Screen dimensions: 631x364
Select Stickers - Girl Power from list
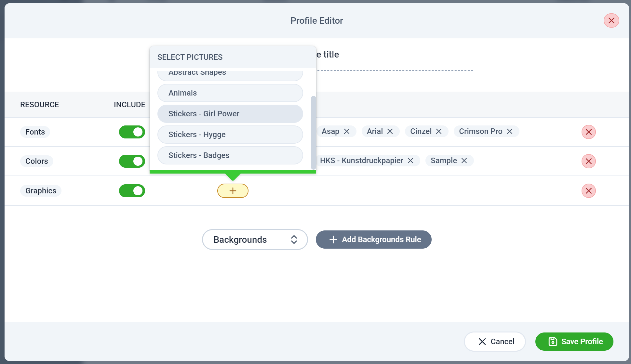230,114
